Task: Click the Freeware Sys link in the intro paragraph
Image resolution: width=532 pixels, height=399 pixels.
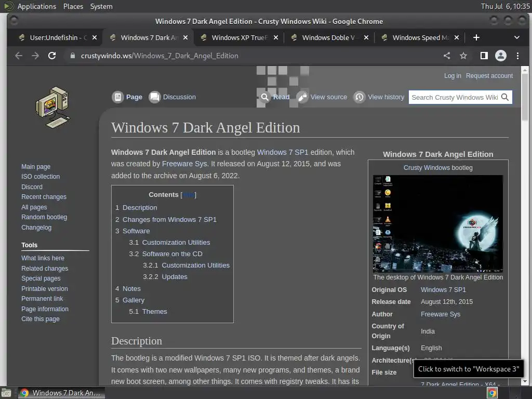Action: click(x=184, y=164)
